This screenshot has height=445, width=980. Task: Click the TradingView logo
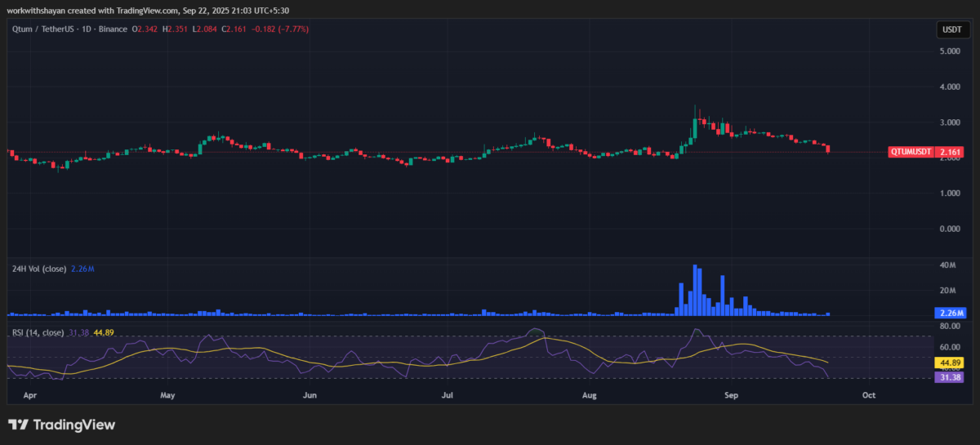point(61,425)
